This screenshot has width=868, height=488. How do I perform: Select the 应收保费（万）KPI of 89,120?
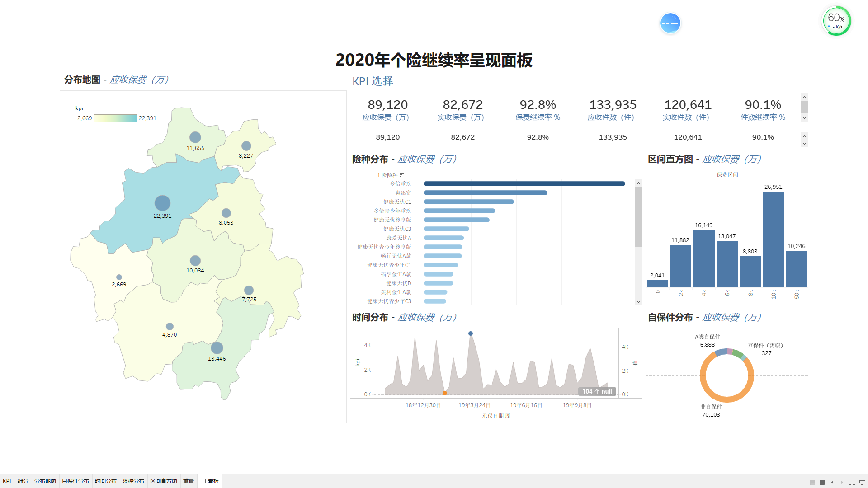[387, 110]
